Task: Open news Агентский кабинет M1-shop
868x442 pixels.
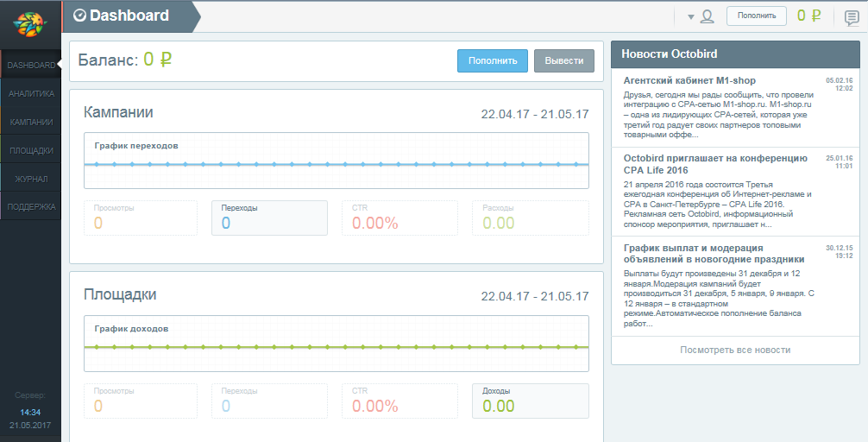Action: pos(689,81)
